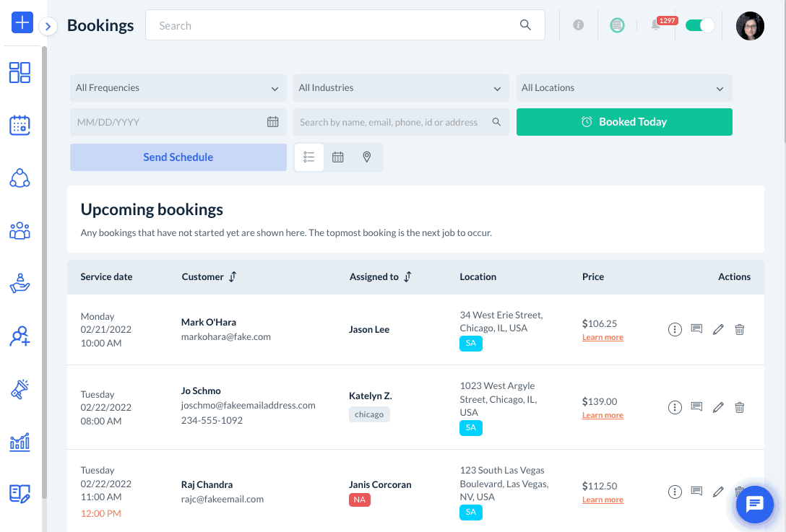786x532 pixels.
Task: Expand the All Frequencies dropdown
Action: [x=178, y=88]
